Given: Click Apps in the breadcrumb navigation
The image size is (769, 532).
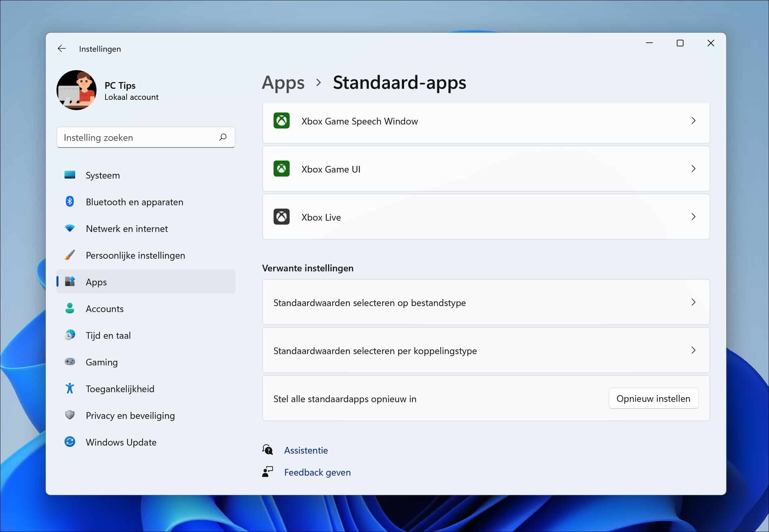Looking at the screenshot, I should (x=283, y=82).
